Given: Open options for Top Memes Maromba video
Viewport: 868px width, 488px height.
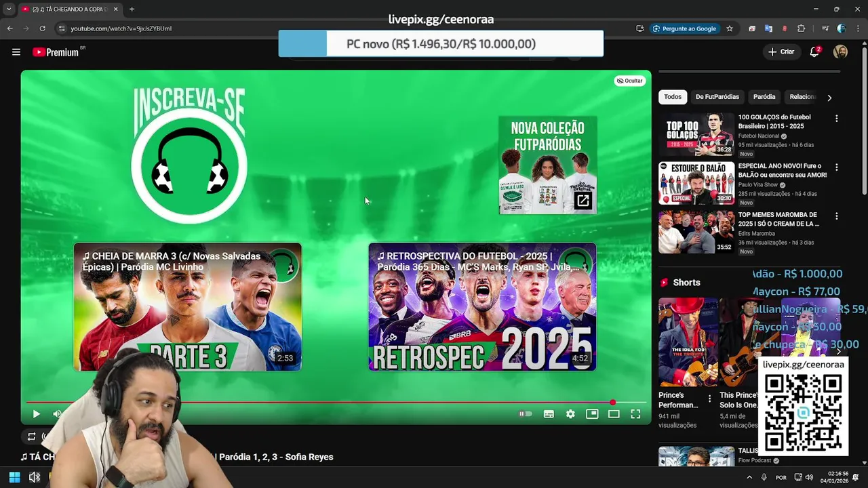Looking at the screenshot, I should tap(836, 216).
